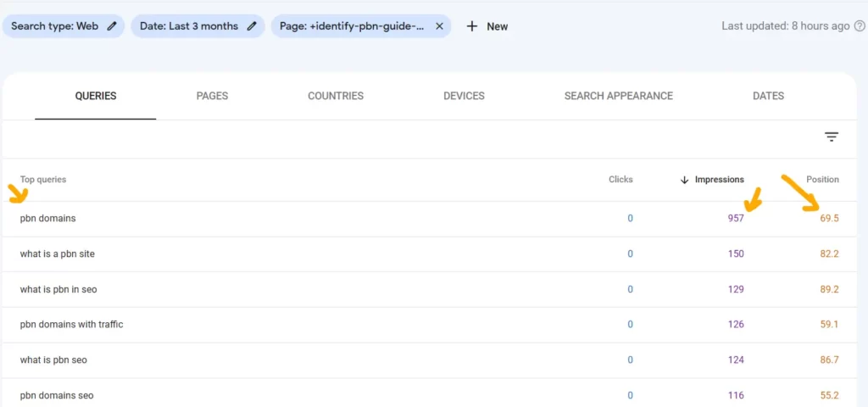Select the Queries tab
The width and height of the screenshot is (868, 407).
96,96
